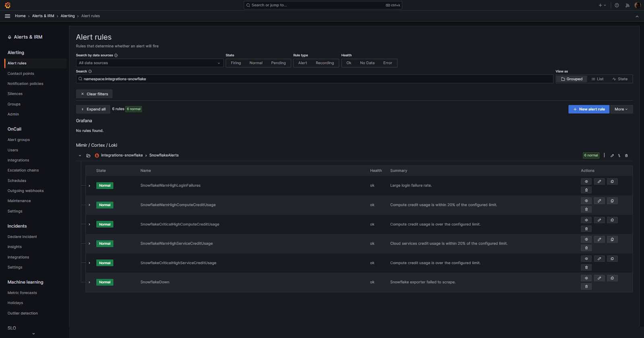Open the More dropdown menu
Viewport: 644px width, 338px height.
pyautogui.click(x=621, y=109)
